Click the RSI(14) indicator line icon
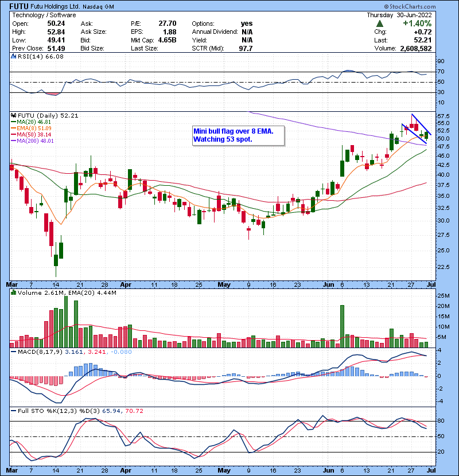Screen dimensions: 459x476 [x=13, y=56]
